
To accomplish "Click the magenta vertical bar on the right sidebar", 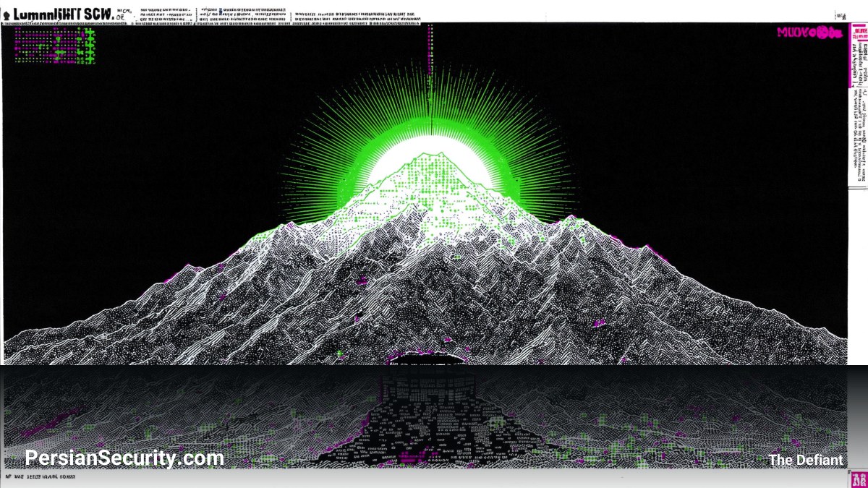I will click(x=851, y=56).
